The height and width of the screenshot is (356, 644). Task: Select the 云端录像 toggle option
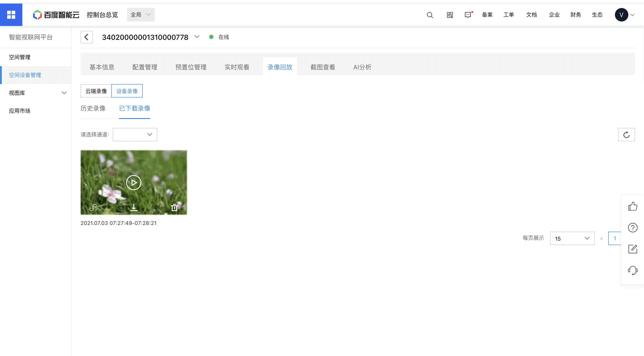pos(96,91)
